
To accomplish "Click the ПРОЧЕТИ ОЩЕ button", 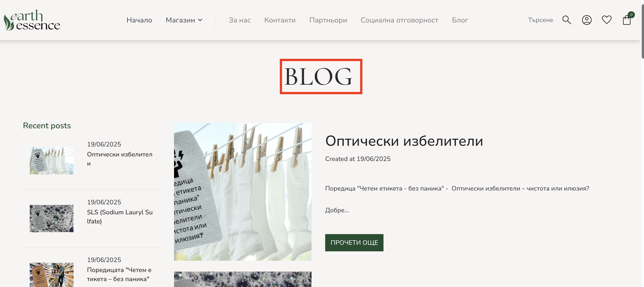I will [x=354, y=242].
